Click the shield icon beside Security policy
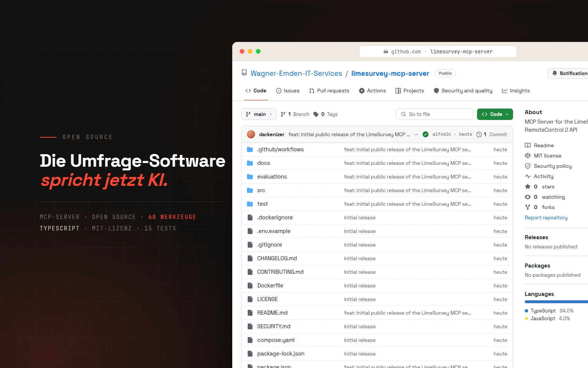This screenshot has height=368, width=588. click(528, 166)
